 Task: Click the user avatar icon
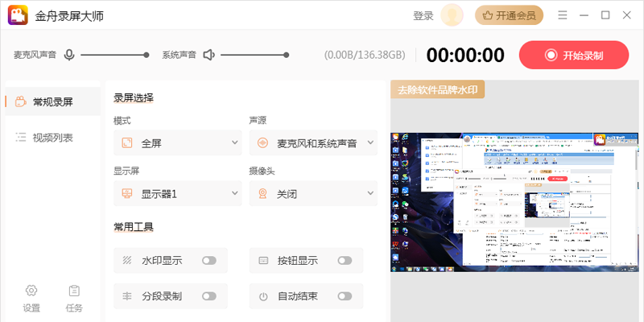[452, 15]
